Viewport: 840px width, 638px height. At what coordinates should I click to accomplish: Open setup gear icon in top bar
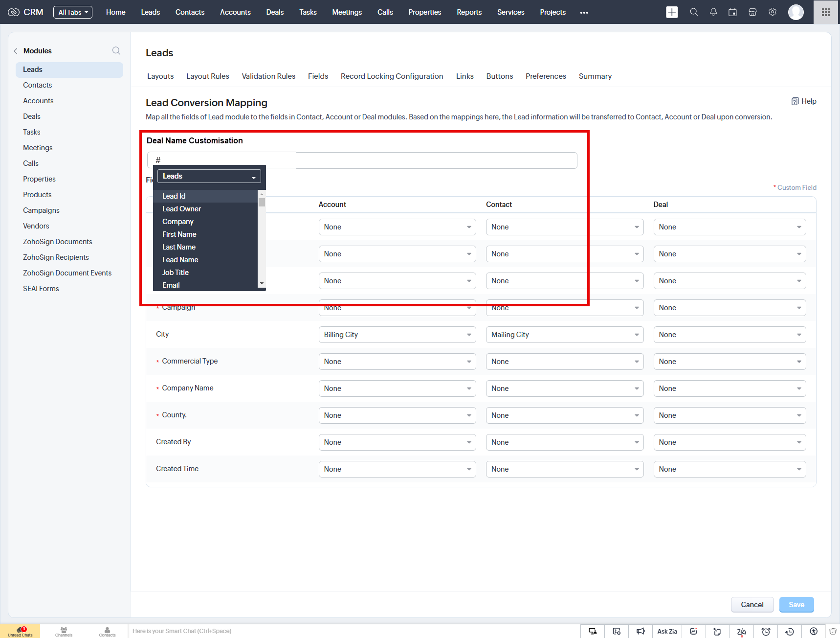(x=773, y=12)
